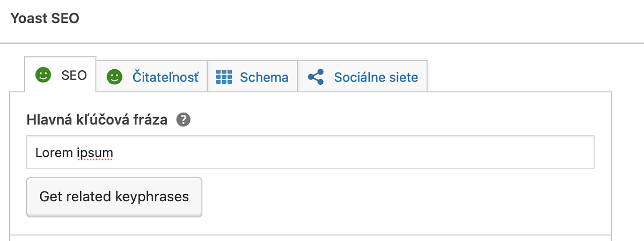This screenshot has height=241, width=644.
Task: Switch to the SEO tab
Action: [74, 76]
